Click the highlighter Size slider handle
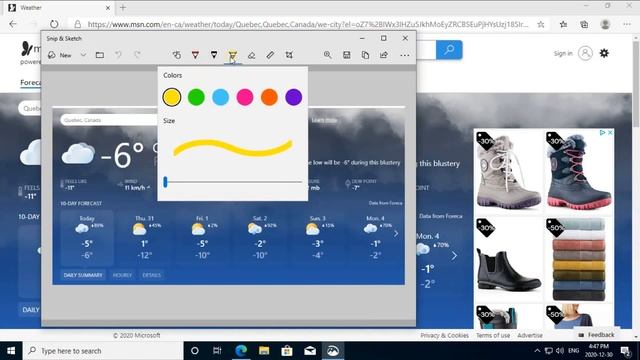The image size is (640, 360). 165,182
